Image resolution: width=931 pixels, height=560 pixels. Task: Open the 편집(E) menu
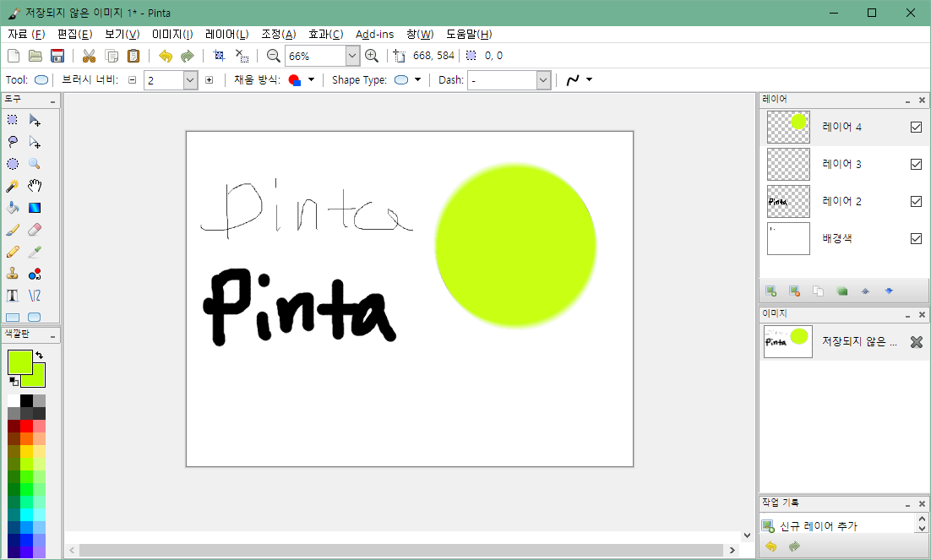75,35
